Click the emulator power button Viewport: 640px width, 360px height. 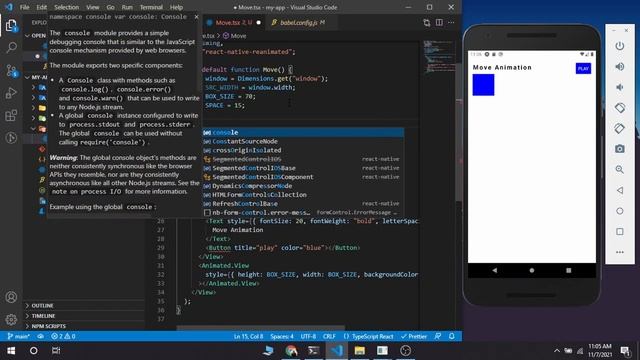(x=620, y=46)
